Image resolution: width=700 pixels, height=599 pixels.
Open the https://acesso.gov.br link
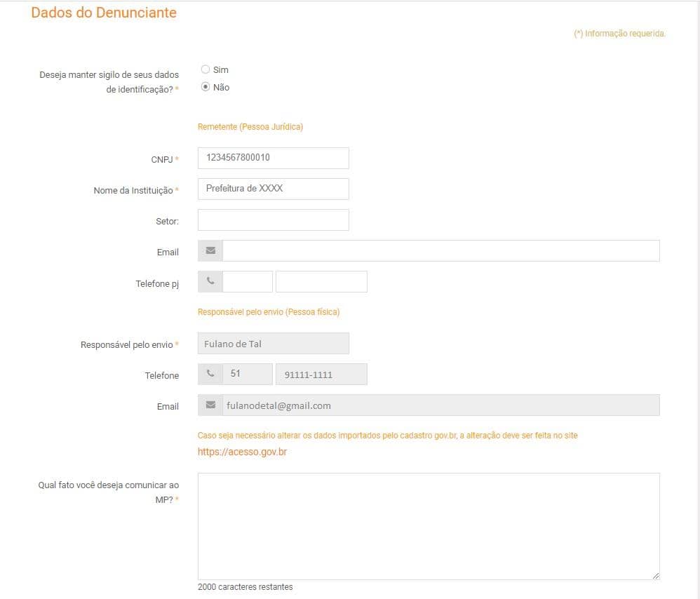242,452
